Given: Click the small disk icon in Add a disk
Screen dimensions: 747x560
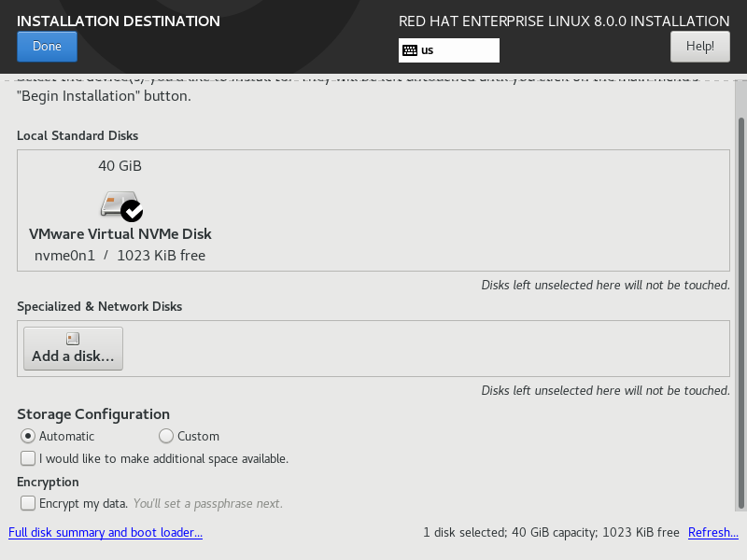Looking at the screenshot, I should (x=73, y=339).
